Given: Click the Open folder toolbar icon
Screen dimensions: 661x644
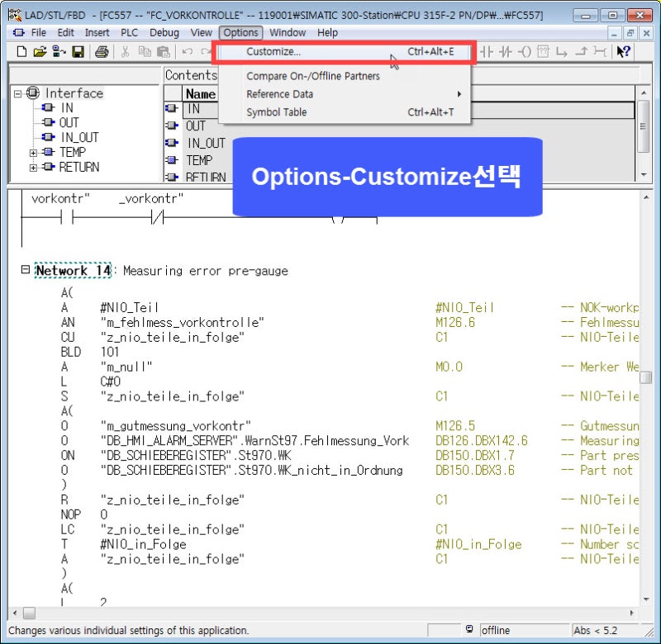Looking at the screenshot, I should pos(40,52).
